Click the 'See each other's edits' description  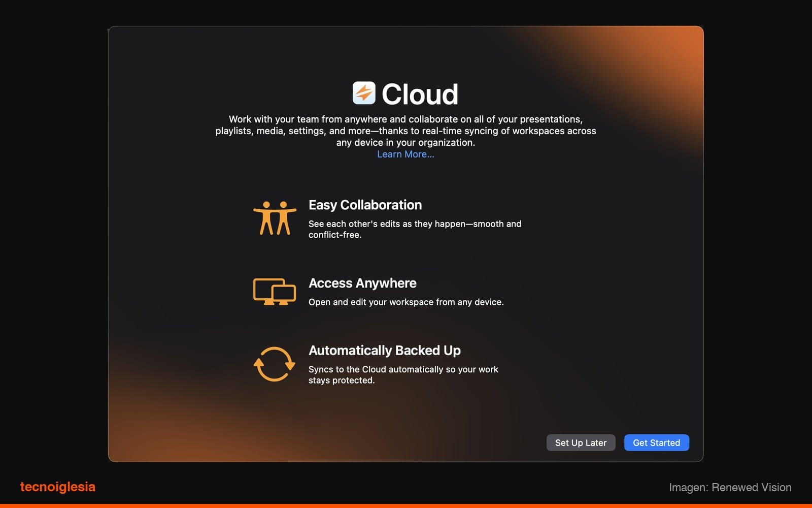coord(415,229)
